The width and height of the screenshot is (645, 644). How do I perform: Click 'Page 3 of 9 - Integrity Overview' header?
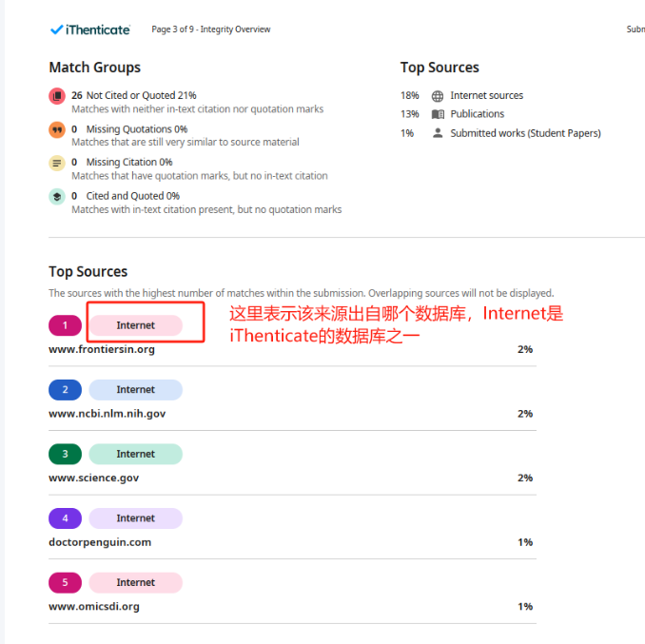(x=211, y=29)
